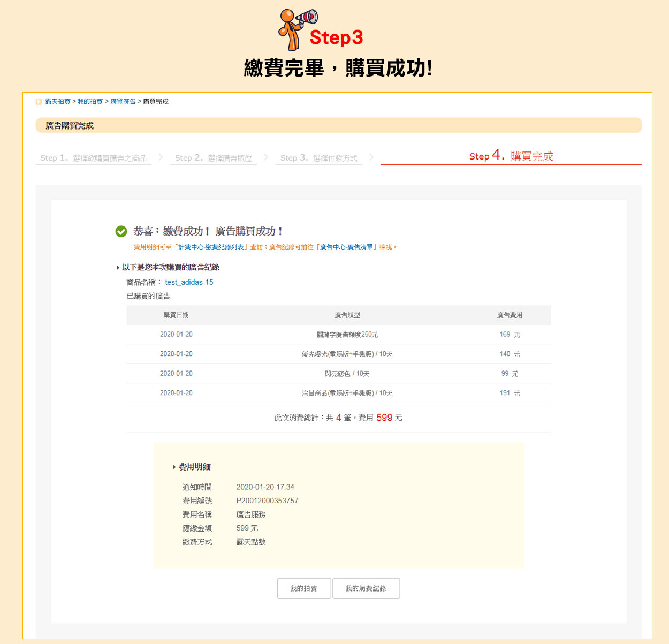Click the orange megaphone mascot icon

tap(296, 29)
